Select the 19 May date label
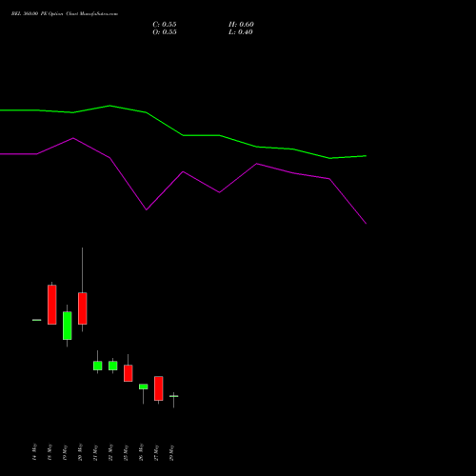Viewport: 476px width, 476px height. coord(65,452)
